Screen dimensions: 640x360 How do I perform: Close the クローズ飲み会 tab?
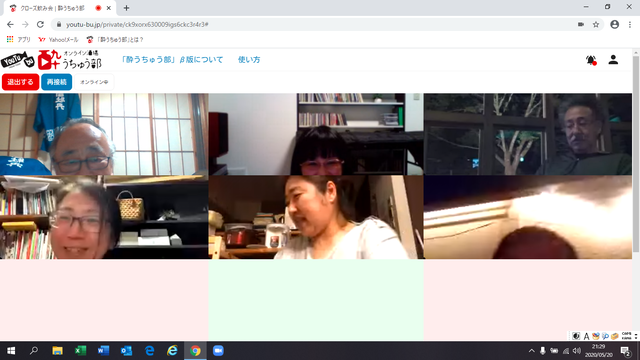109,8
